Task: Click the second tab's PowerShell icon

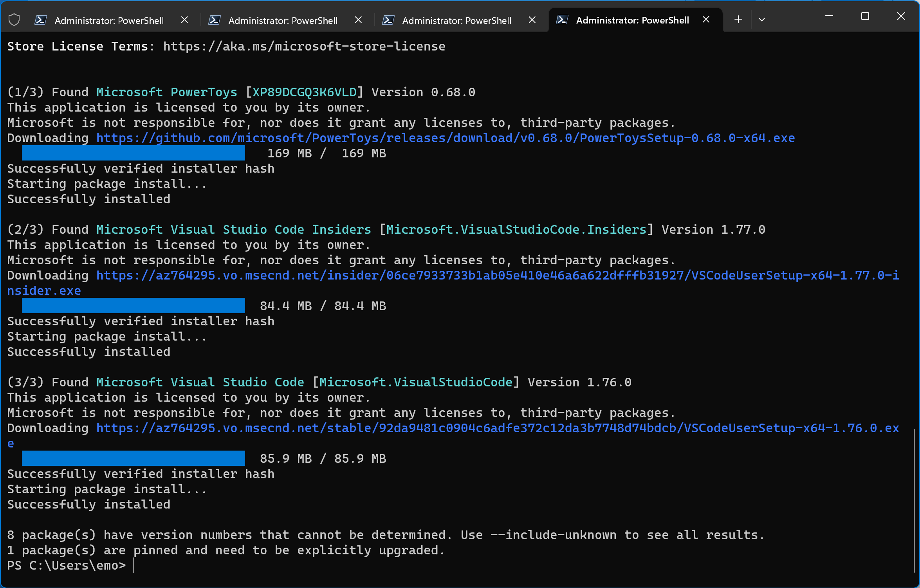Action: click(215, 20)
